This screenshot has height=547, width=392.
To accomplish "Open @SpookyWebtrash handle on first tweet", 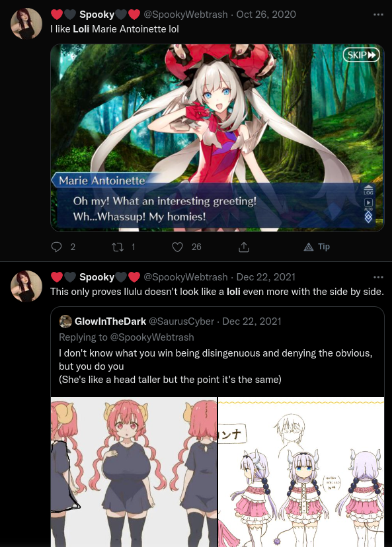I will [186, 15].
